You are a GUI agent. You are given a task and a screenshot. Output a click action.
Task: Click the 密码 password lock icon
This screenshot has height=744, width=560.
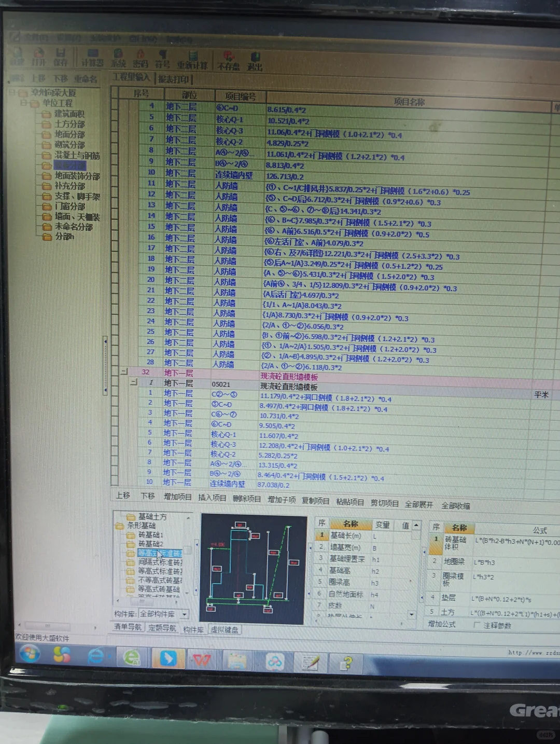click(141, 58)
